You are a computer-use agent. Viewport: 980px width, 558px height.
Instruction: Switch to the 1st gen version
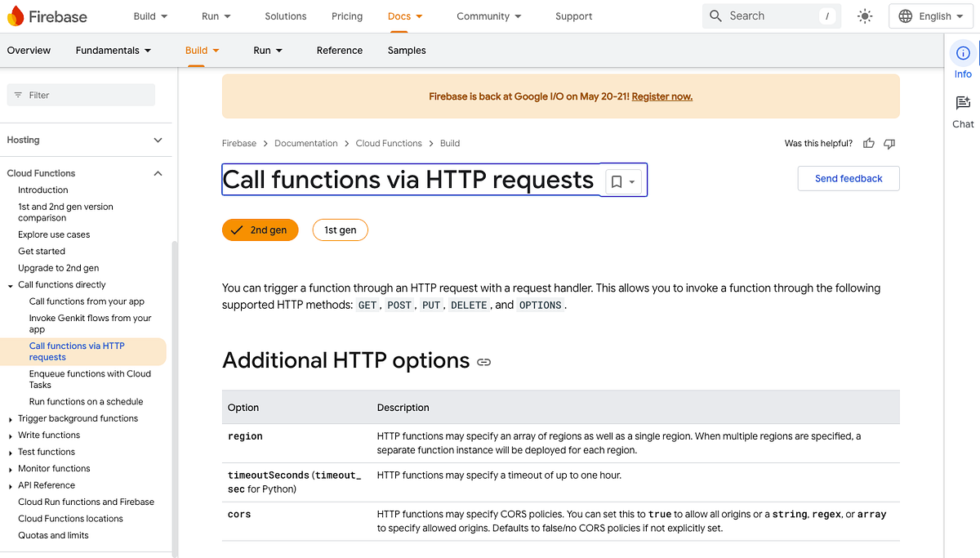click(x=340, y=230)
